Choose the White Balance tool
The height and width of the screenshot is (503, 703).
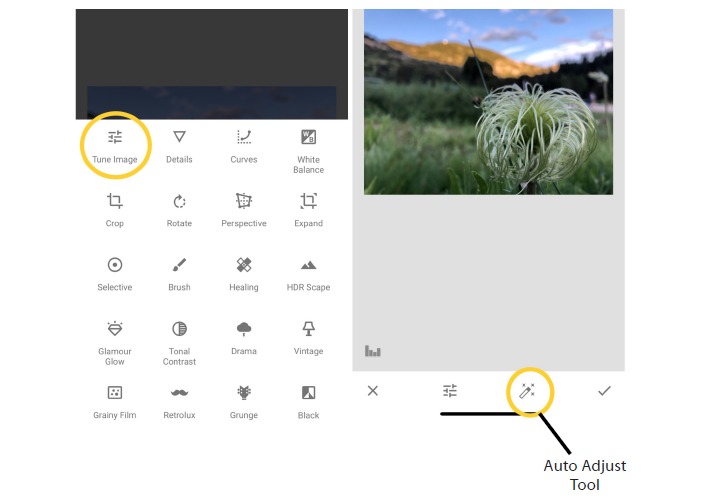[x=308, y=152]
